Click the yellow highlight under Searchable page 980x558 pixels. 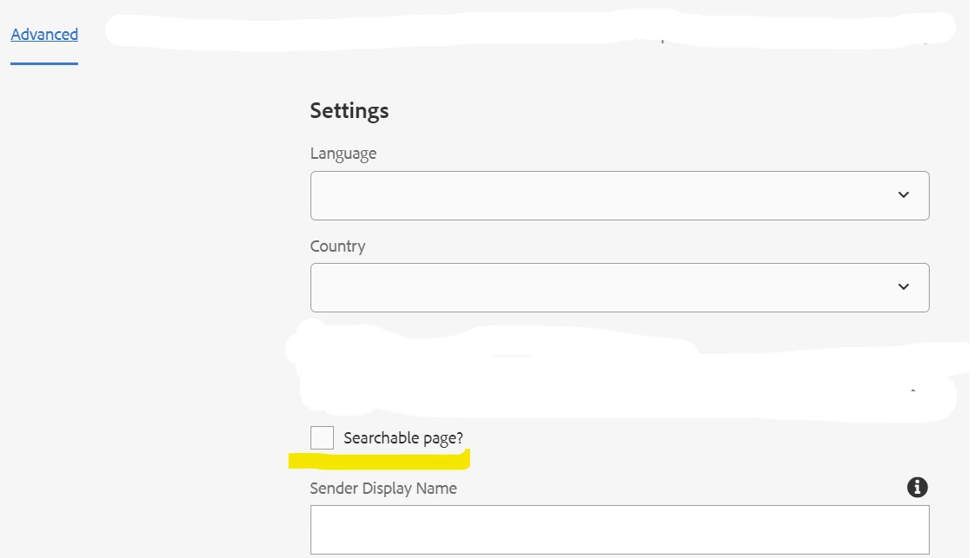[x=380, y=459]
